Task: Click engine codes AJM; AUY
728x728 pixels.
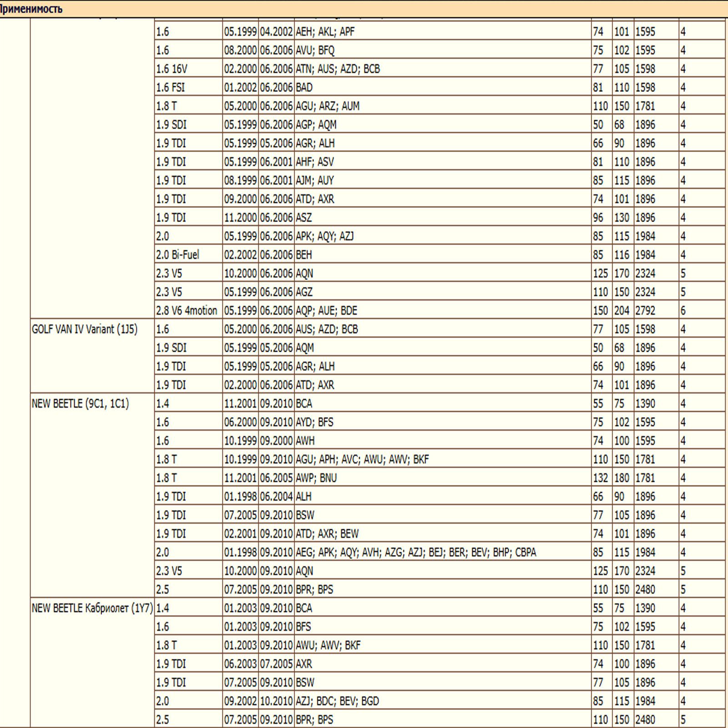Action: coord(314,181)
